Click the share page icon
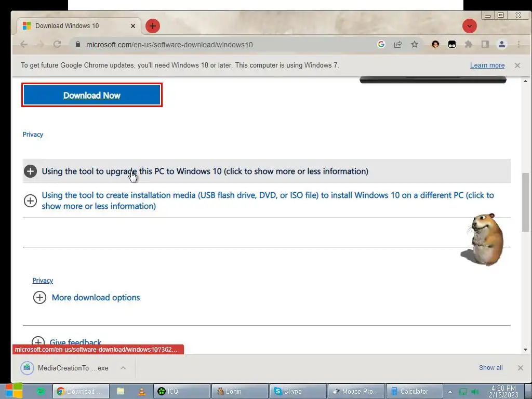532x399 pixels. click(x=397, y=45)
